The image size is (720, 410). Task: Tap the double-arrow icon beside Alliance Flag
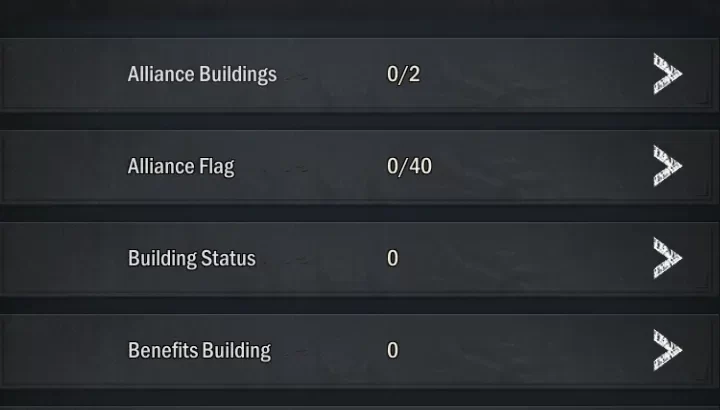coord(667,166)
